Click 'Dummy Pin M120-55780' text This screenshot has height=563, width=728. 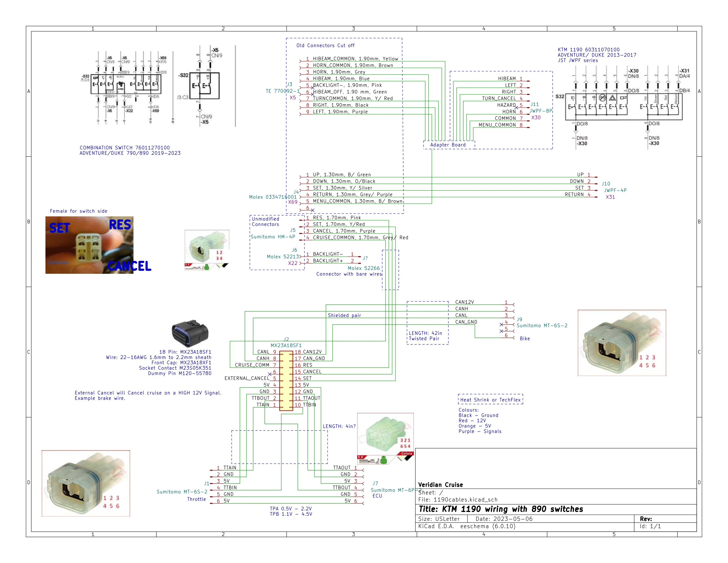(180, 373)
